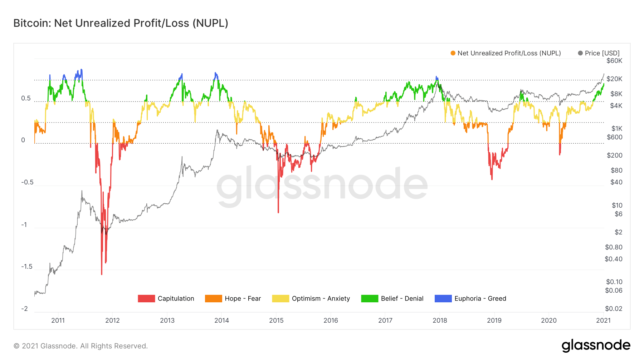The width and height of the screenshot is (644, 362).
Task: Click the 0.5 left axis value
Action: 26,98
